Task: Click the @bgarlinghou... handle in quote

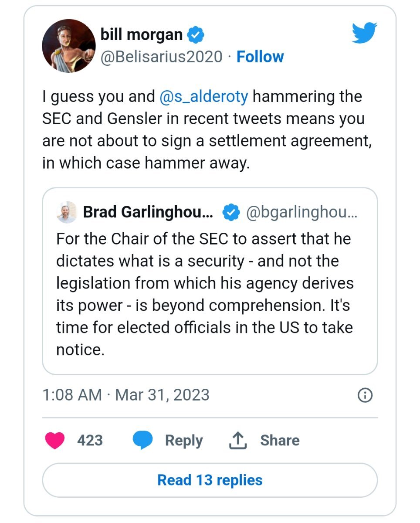Action: [x=301, y=213]
